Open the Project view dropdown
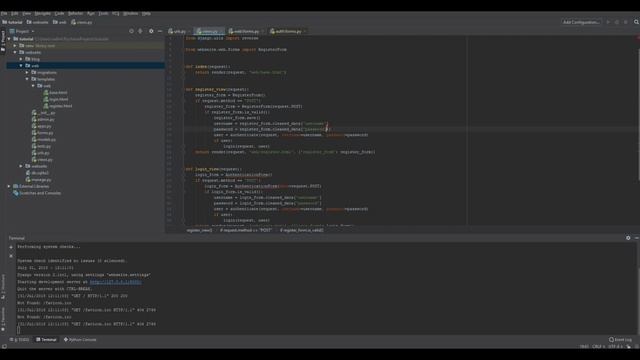This screenshot has height=360, width=640. point(22,31)
